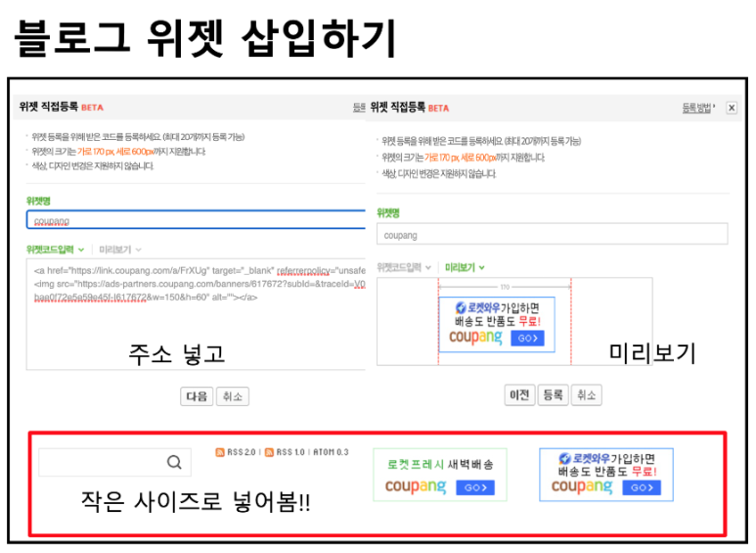This screenshot has width=756, height=553.
Task: Click GO button on 로켓프레시 banner
Action: [x=475, y=487]
